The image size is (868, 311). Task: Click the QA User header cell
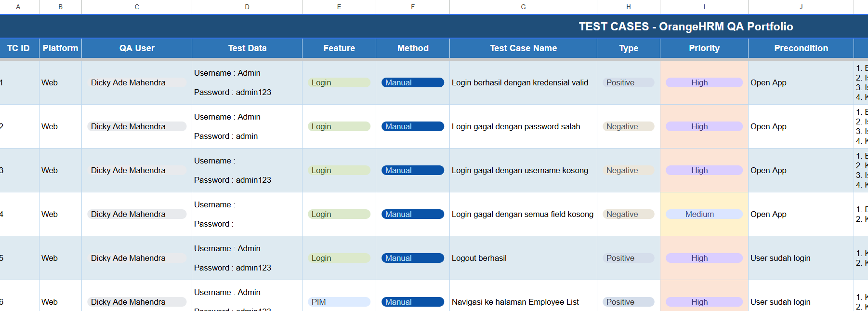click(x=137, y=48)
